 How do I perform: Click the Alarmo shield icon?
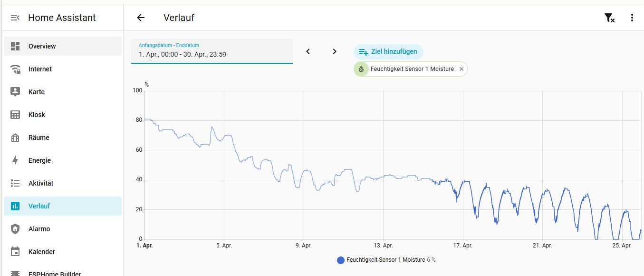15,229
